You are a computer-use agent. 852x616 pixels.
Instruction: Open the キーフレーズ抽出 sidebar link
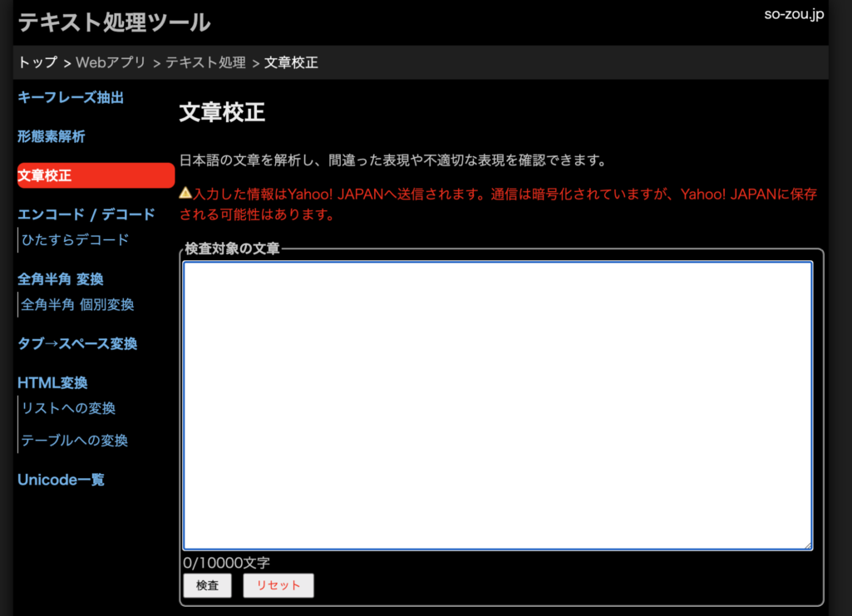(71, 97)
